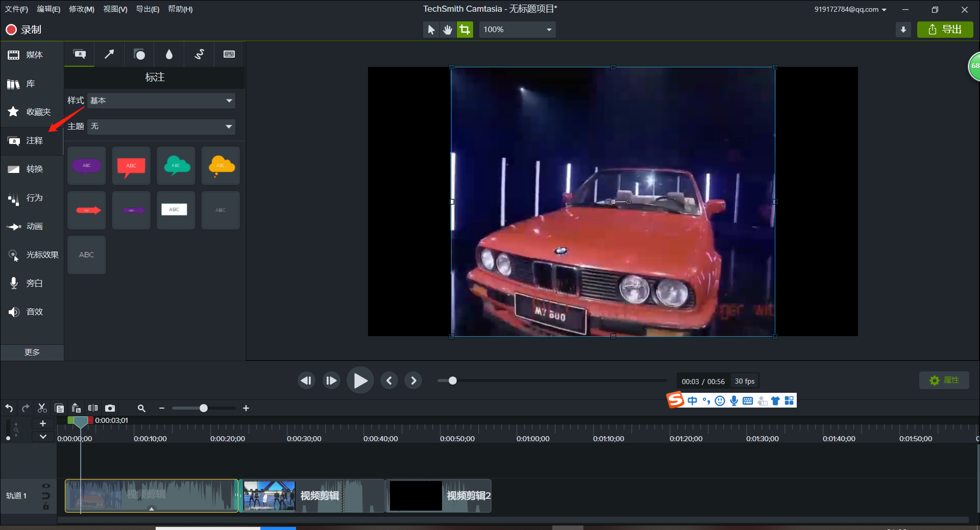
Task: Open the blur and highlight annotation tab
Action: (169, 54)
